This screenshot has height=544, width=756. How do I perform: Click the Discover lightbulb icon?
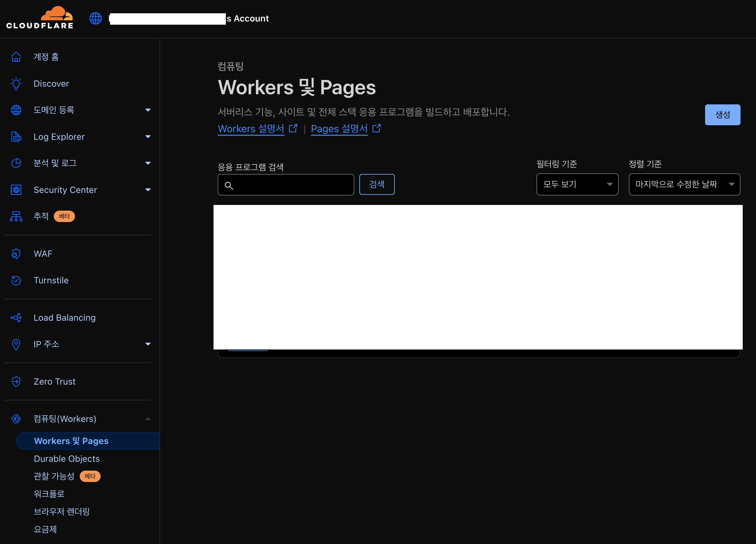point(16,83)
